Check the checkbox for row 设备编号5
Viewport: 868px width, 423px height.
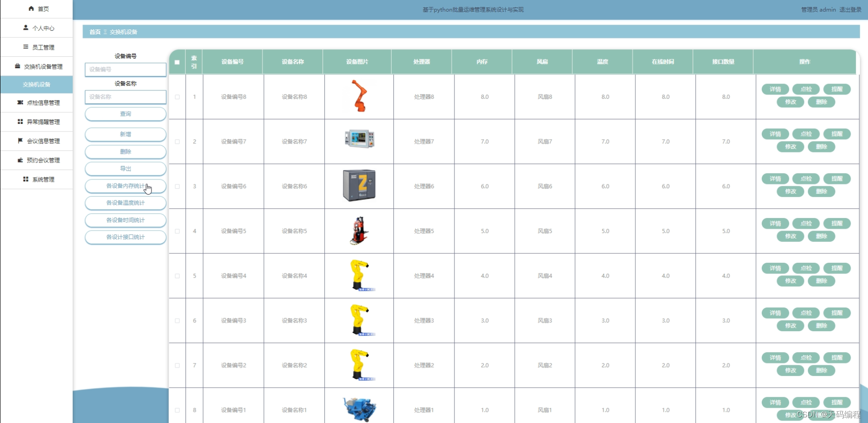coord(177,231)
